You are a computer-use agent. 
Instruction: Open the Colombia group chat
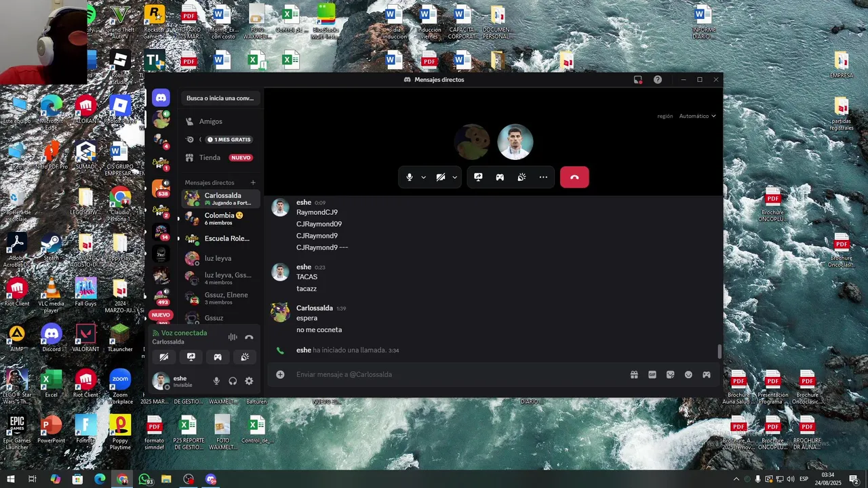[x=221, y=218]
